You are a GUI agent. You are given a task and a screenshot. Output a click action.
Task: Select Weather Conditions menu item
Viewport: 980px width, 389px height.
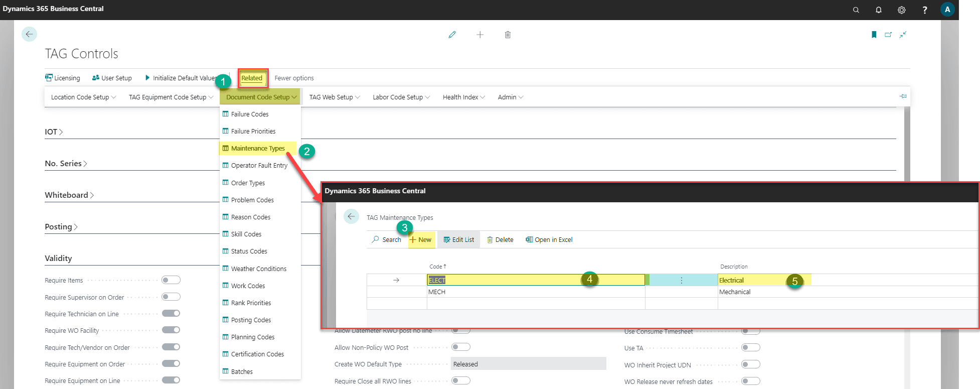coord(260,269)
